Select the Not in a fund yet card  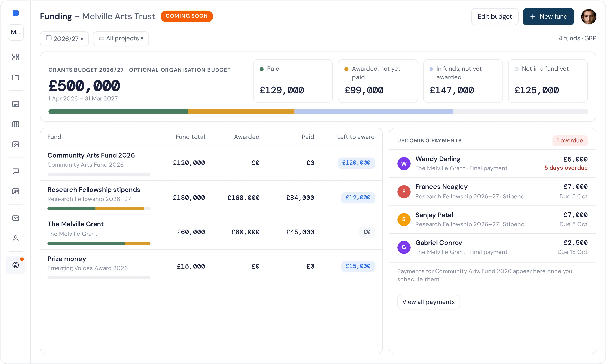(x=548, y=81)
